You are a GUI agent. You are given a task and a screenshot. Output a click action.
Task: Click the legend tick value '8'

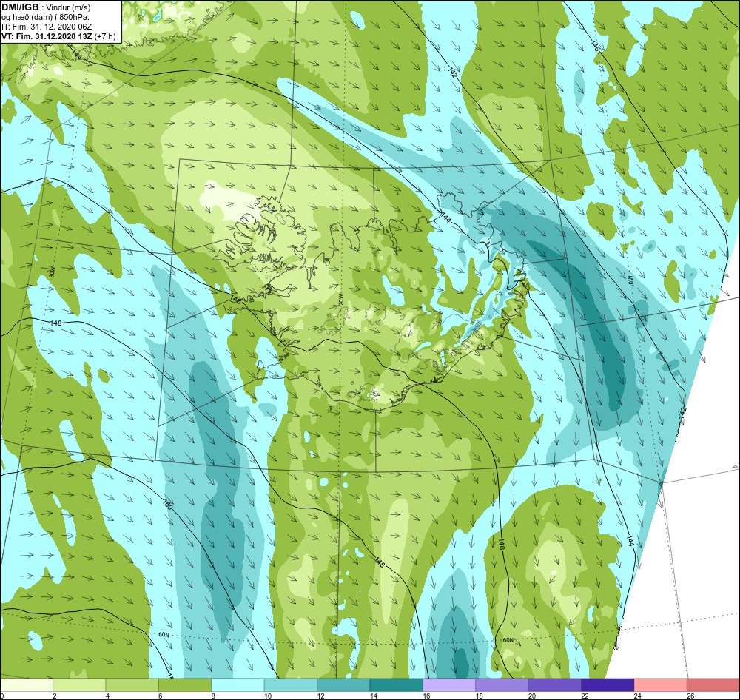[213, 696]
